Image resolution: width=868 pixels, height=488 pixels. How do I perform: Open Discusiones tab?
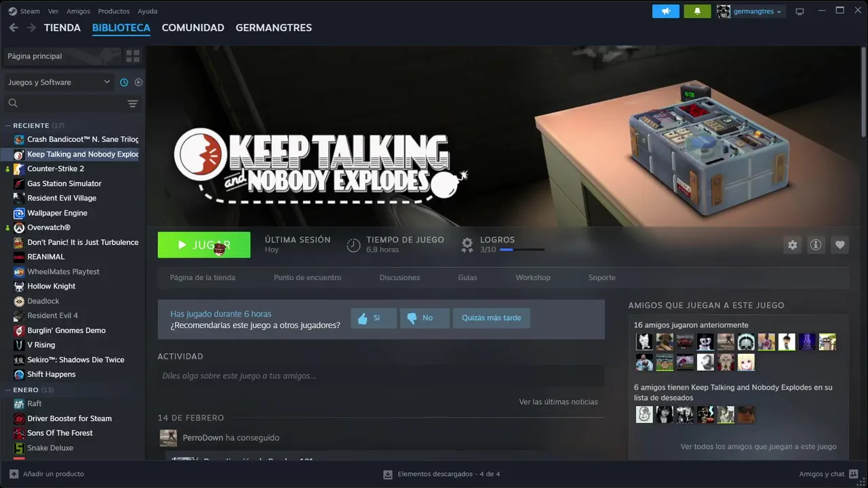click(399, 278)
